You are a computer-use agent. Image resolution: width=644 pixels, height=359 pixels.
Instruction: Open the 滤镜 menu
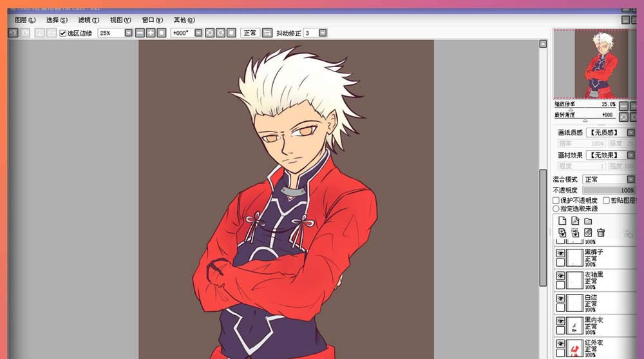point(88,20)
